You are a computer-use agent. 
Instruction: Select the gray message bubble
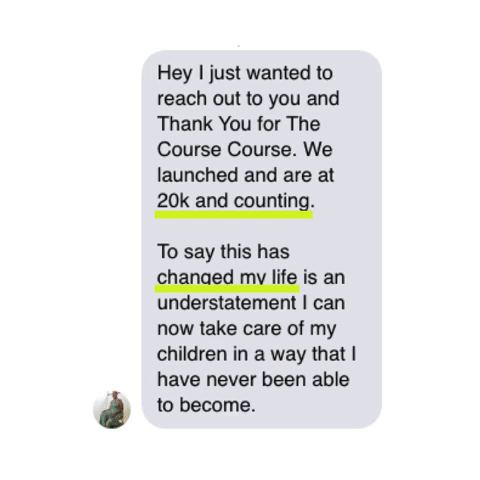[262, 239]
